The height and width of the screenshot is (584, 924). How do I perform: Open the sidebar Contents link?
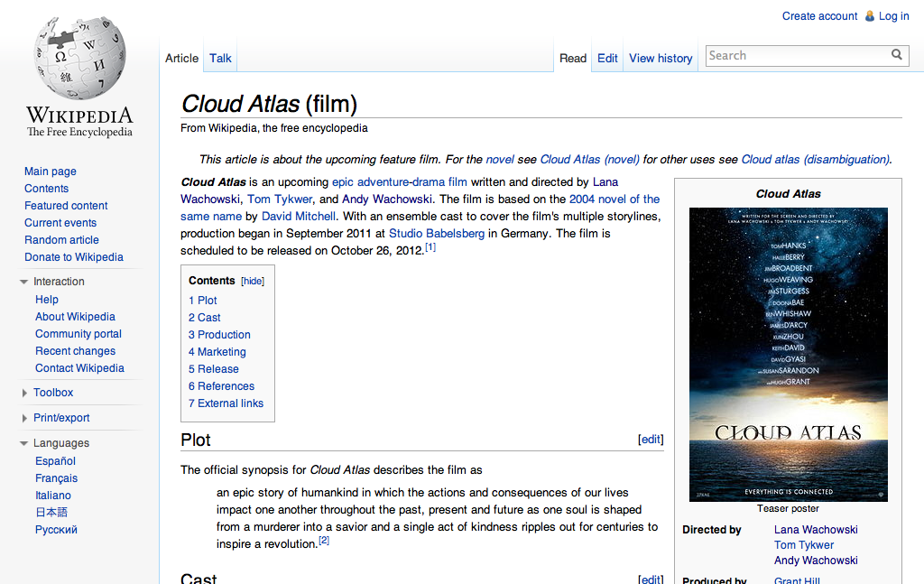[47, 189]
